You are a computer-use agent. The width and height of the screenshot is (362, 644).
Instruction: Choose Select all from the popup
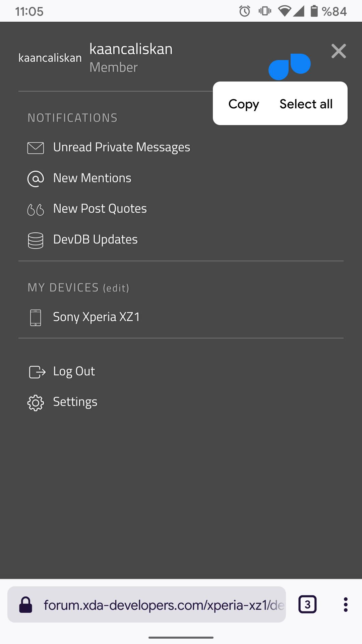point(306,104)
